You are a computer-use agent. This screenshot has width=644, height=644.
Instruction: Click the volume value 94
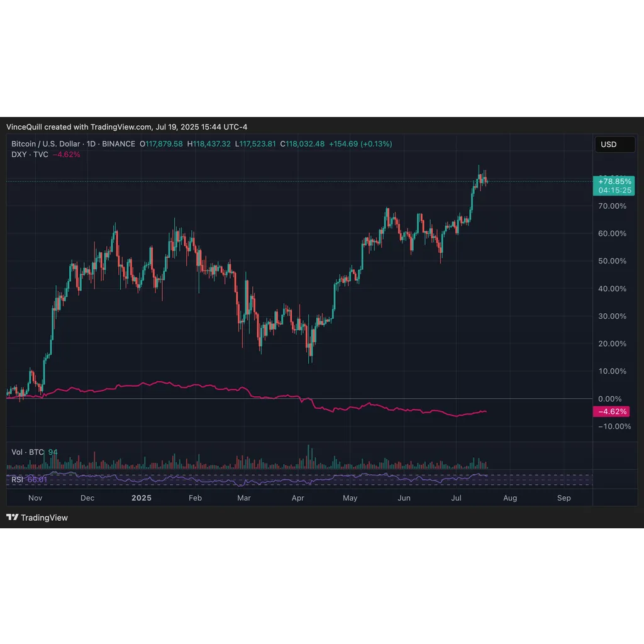point(53,452)
